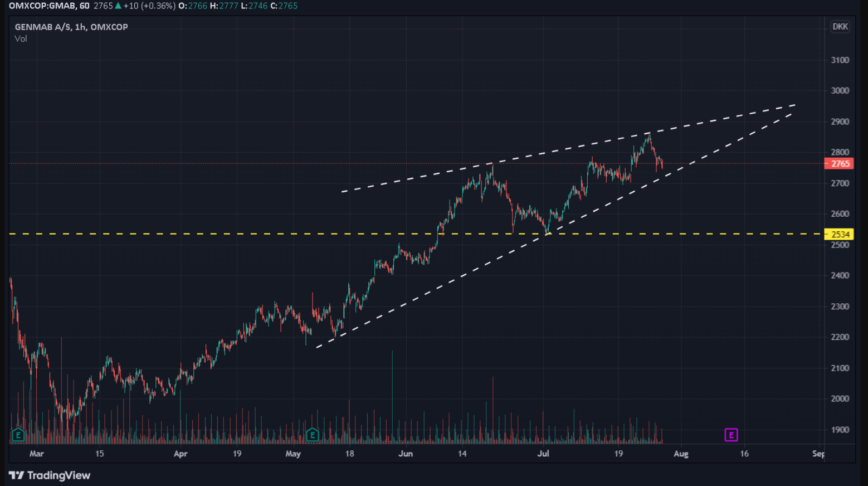
Task: Select the yellow 2534 price label
Action: click(x=839, y=234)
